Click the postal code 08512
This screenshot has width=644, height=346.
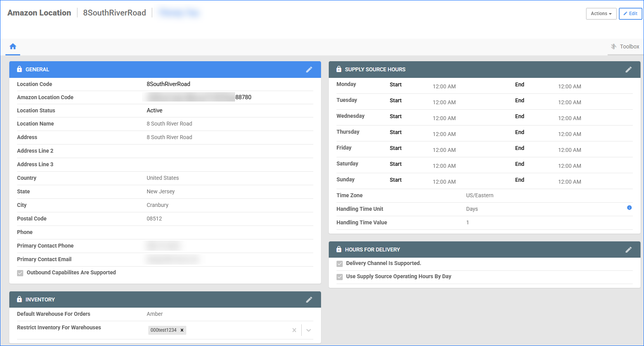pos(154,219)
